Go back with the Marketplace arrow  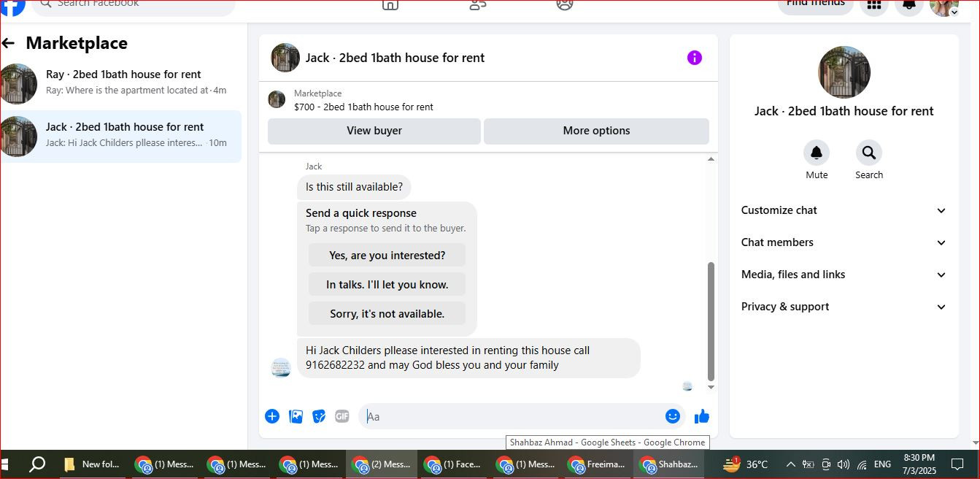click(8, 43)
